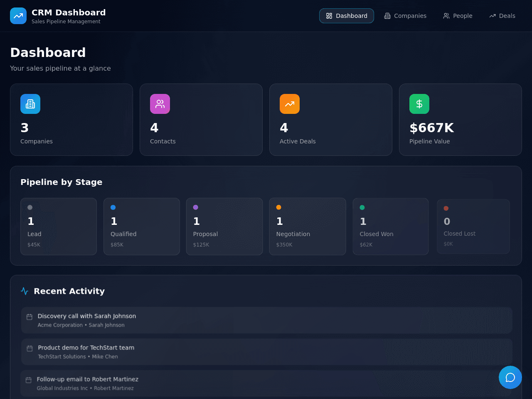Open the chat bubble floating button

coord(510,377)
